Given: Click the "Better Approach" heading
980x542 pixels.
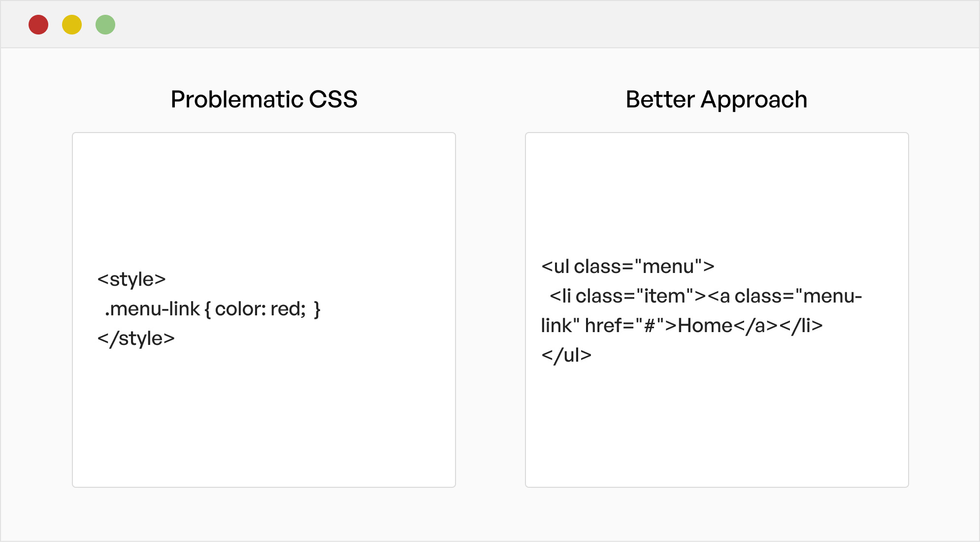Looking at the screenshot, I should 717,100.
